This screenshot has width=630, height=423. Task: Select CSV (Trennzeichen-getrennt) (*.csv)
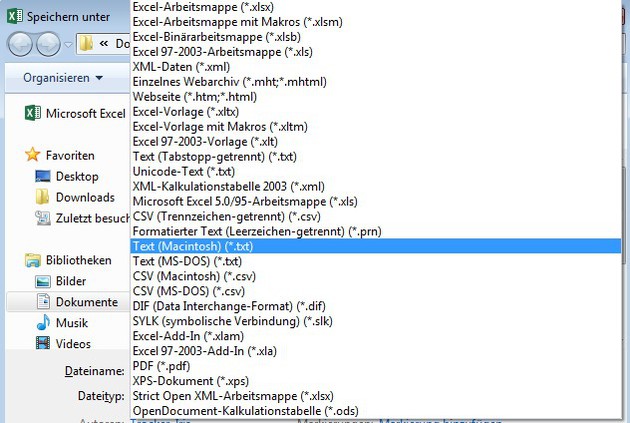coord(376,216)
